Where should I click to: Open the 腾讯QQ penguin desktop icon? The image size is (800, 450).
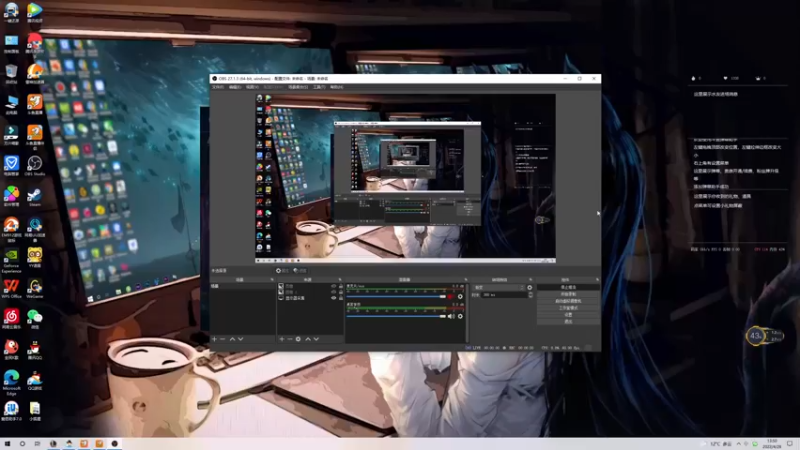(35, 350)
